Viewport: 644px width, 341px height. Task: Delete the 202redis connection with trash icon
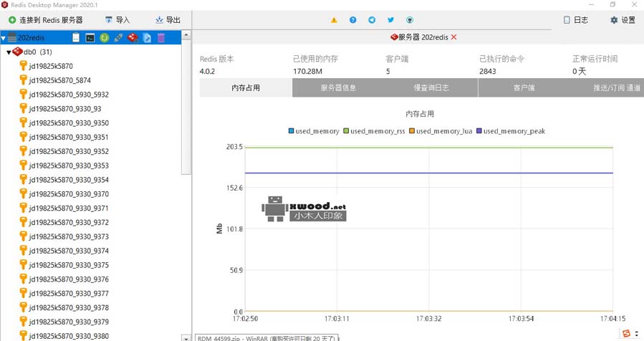(x=161, y=38)
